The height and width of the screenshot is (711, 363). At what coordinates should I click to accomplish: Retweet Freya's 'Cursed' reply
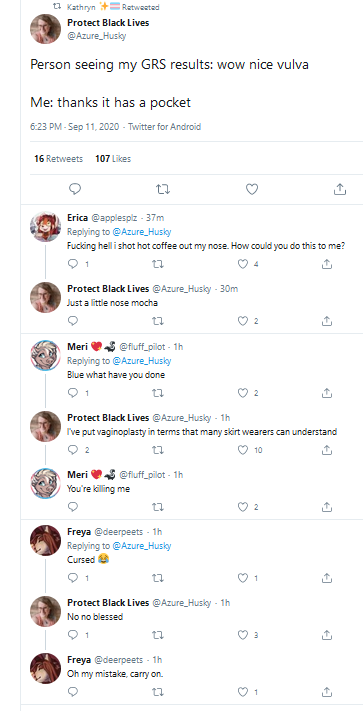tap(157, 578)
